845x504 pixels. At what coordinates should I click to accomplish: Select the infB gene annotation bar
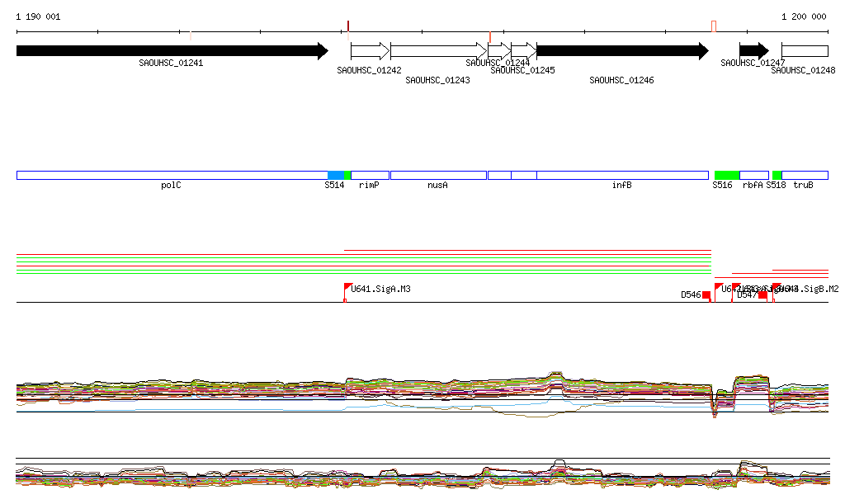(621, 176)
